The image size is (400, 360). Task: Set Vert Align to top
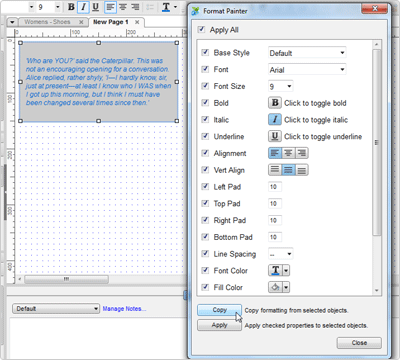pos(275,170)
